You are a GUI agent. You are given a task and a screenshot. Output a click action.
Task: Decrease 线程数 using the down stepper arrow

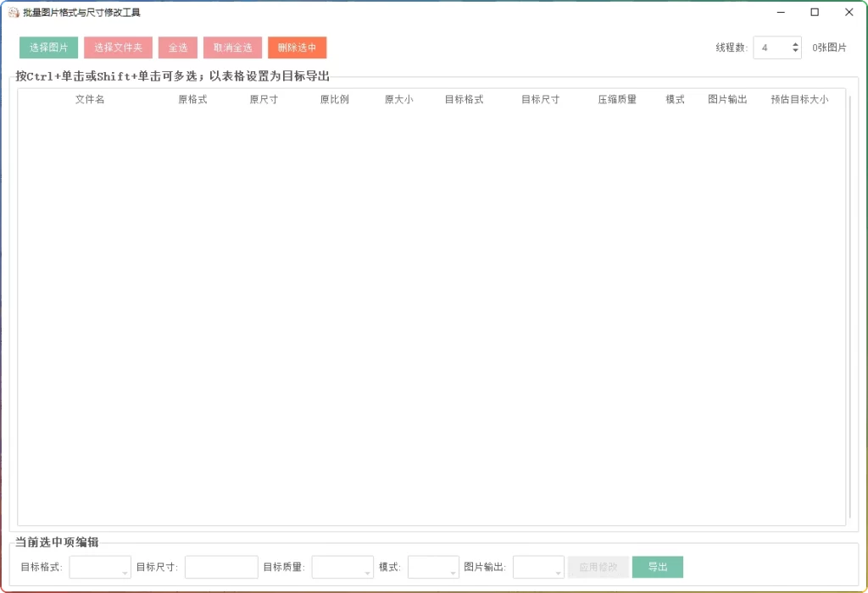coord(795,52)
